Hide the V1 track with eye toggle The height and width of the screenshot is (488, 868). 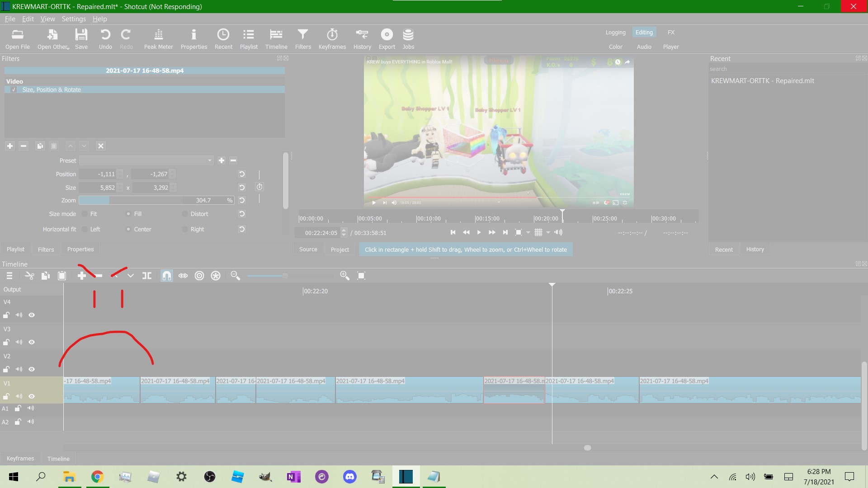pos(31,396)
